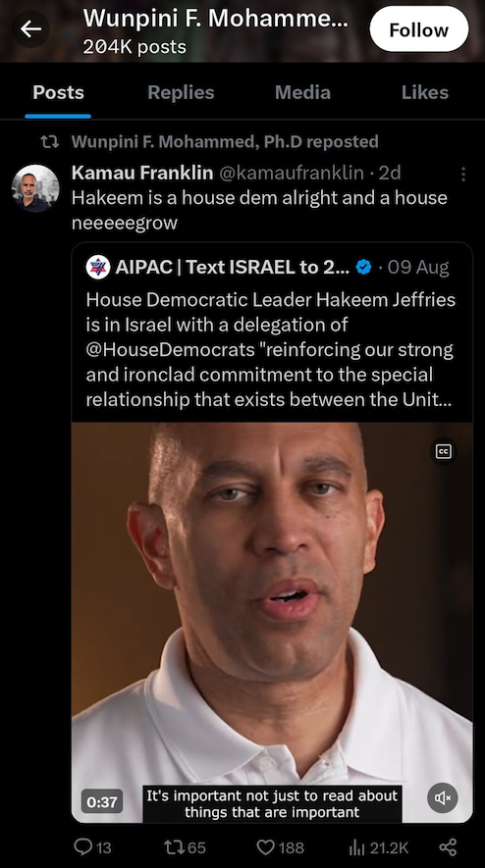This screenshot has height=868, width=485.
Task: Select the Posts tab
Action: coord(58,92)
